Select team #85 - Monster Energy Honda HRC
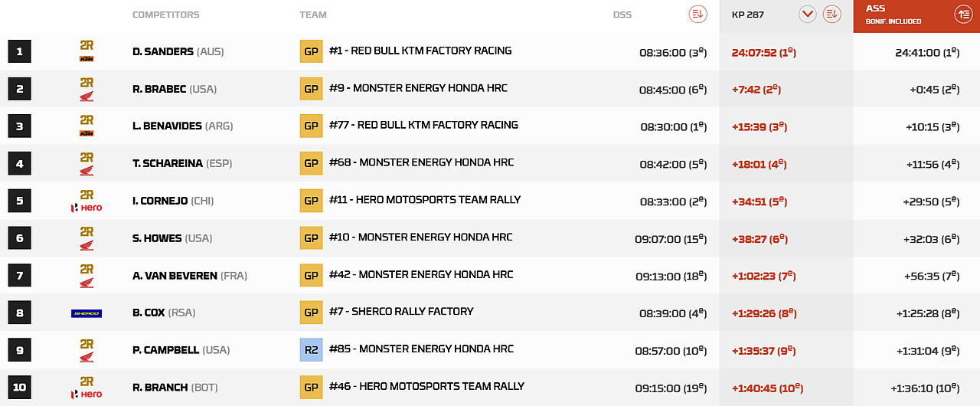Image resolution: width=980 pixels, height=406 pixels. 421,349
